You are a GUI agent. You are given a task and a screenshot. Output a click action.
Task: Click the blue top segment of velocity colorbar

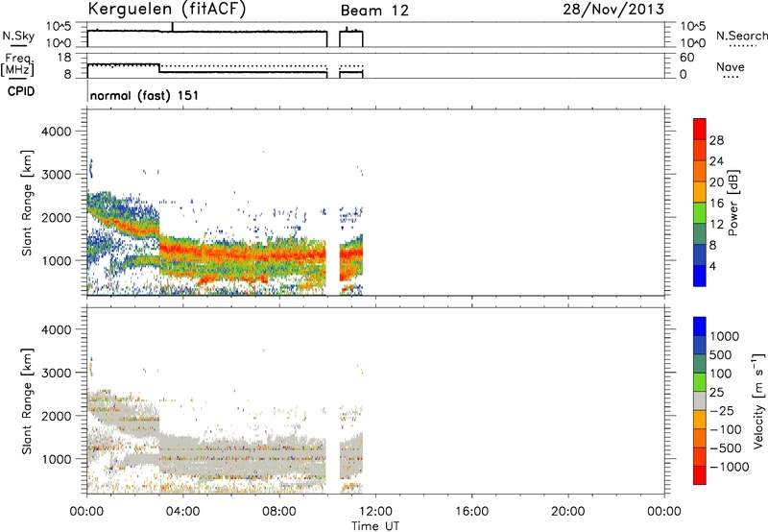point(700,326)
